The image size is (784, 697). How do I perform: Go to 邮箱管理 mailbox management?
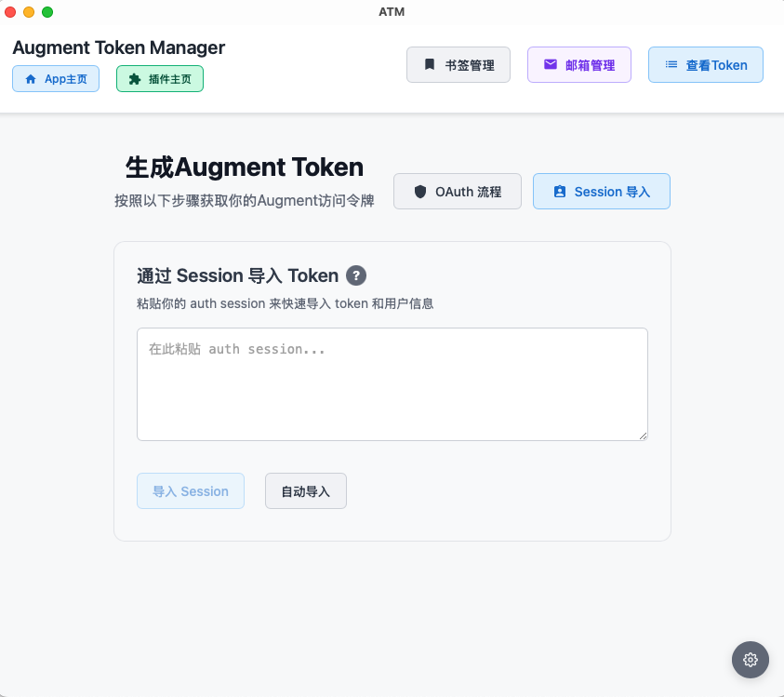point(578,65)
